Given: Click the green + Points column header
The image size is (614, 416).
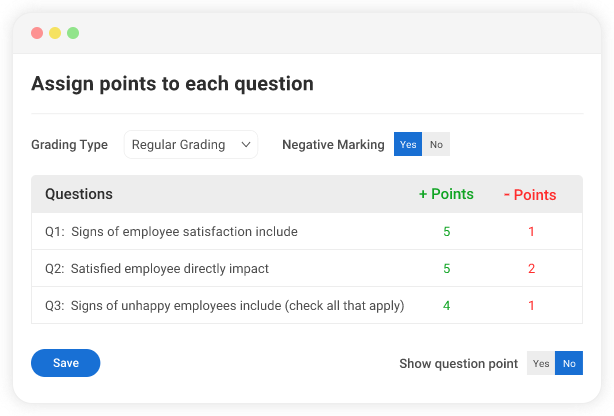Looking at the screenshot, I should (x=446, y=194).
